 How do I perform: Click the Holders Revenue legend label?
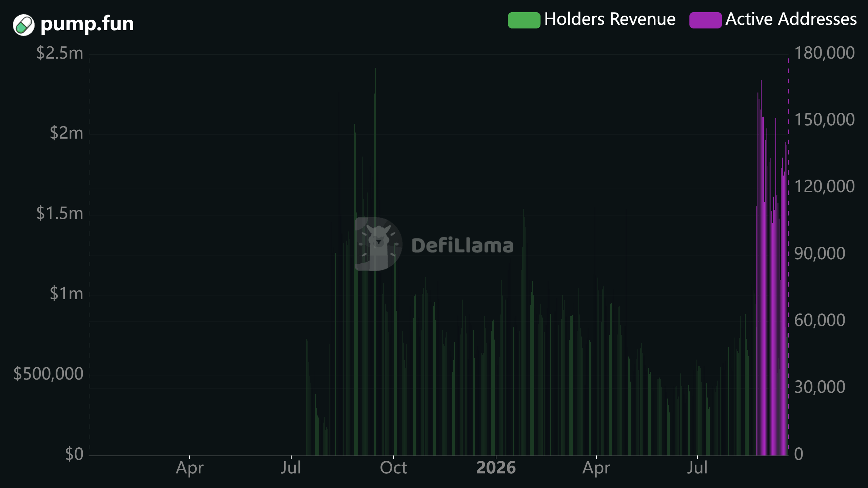(x=610, y=19)
